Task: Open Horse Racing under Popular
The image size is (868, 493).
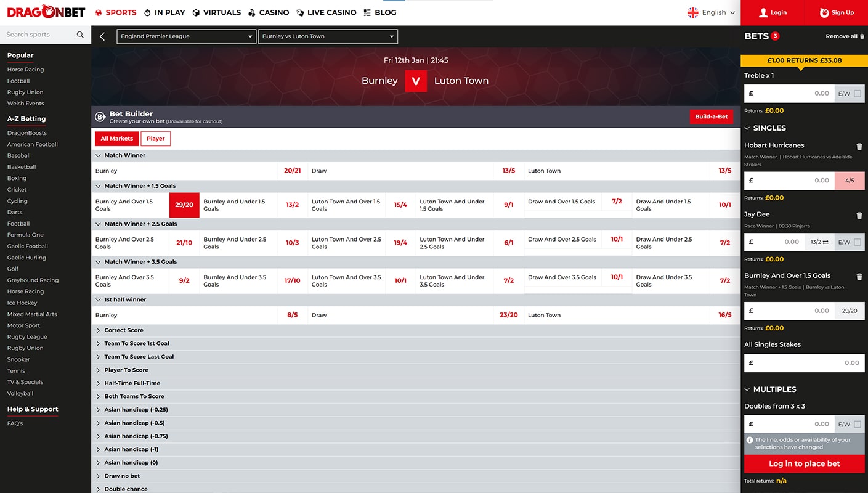Action: (x=25, y=70)
